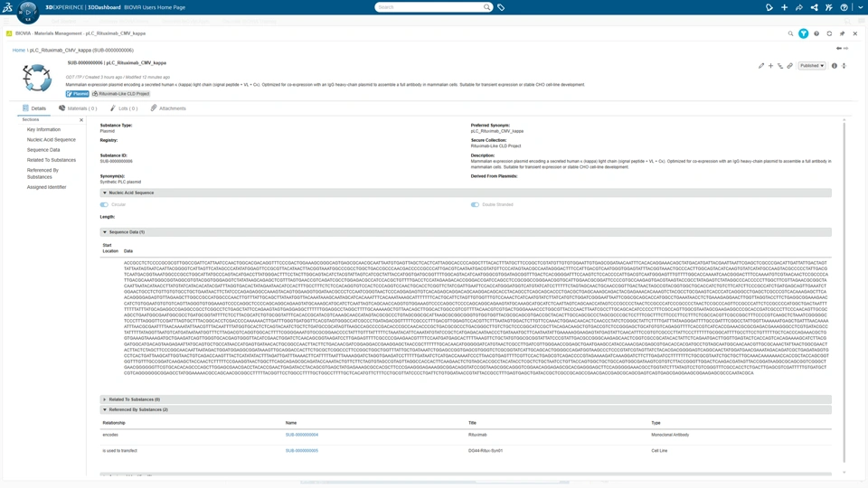Click the 3DS logo in the top bar
The height and width of the screenshot is (488, 868).
pos(7,7)
